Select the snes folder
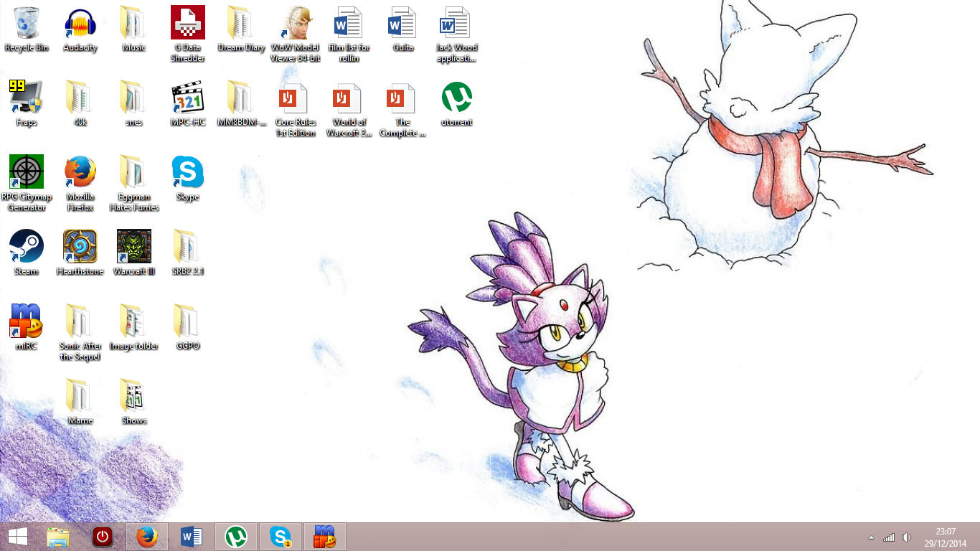Viewport: 980px width, 551px height. coord(133,104)
